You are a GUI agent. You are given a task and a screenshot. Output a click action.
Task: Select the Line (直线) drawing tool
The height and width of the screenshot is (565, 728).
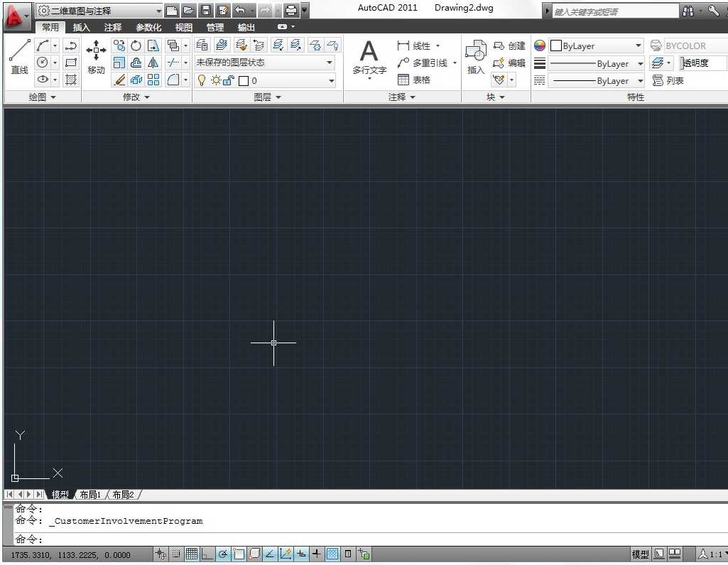(x=19, y=50)
